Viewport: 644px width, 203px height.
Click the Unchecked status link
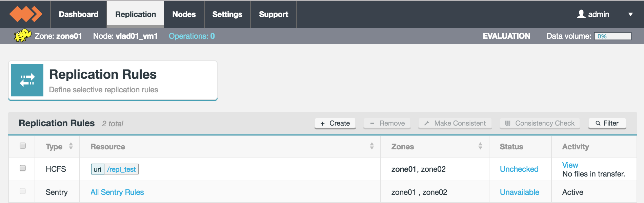tap(519, 169)
